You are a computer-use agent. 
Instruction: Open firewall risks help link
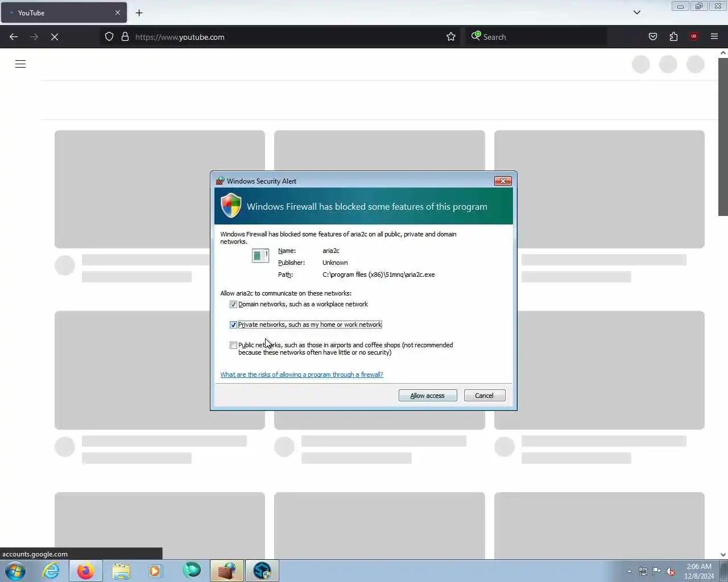301,375
